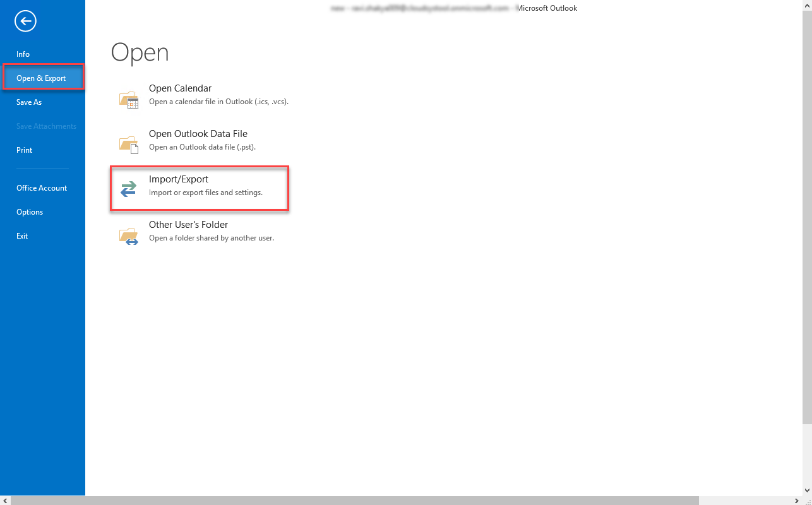The width and height of the screenshot is (812, 505).
Task: Click the back arrow circle icon
Action: (26, 21)
